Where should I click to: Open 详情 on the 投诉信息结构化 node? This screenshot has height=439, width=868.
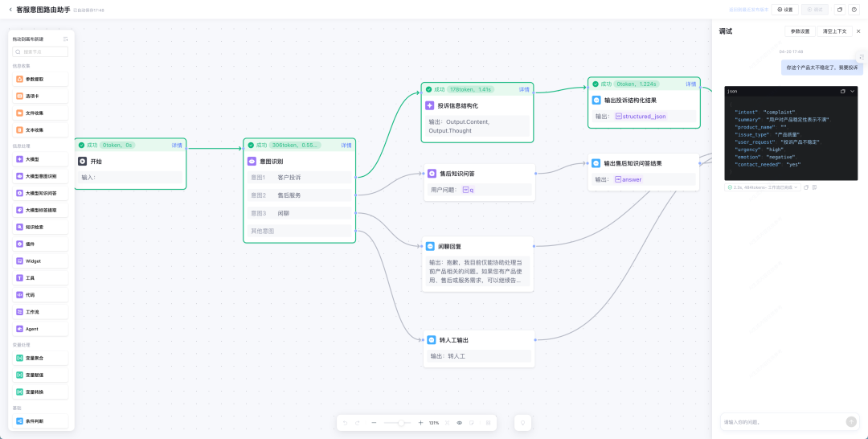tap(524, 89)
